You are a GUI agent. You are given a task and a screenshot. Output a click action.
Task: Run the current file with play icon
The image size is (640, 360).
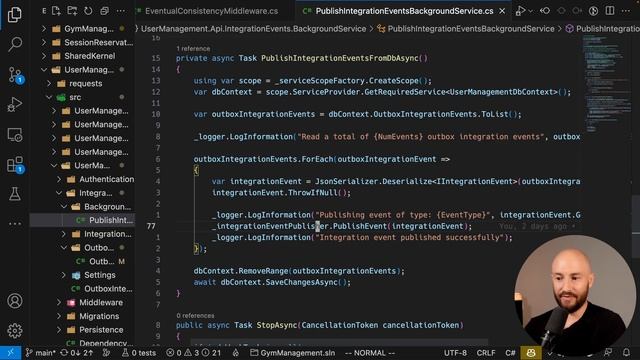[x=520, y=11]
